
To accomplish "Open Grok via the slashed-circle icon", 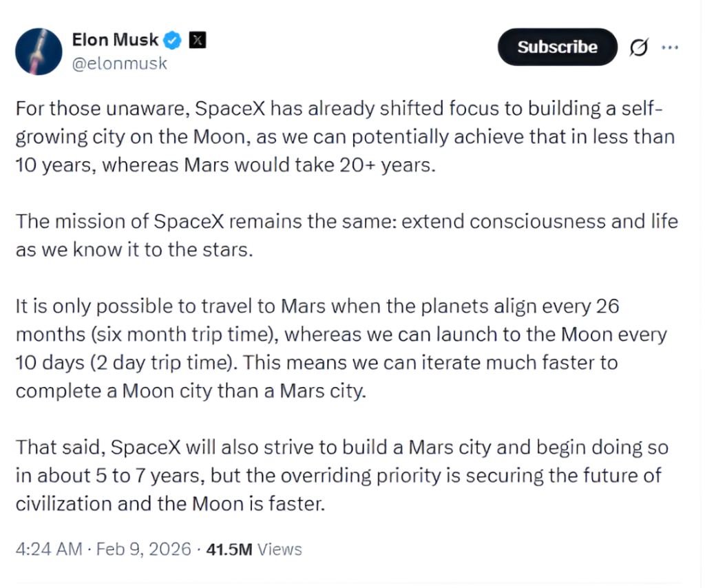I will (639, 48).
